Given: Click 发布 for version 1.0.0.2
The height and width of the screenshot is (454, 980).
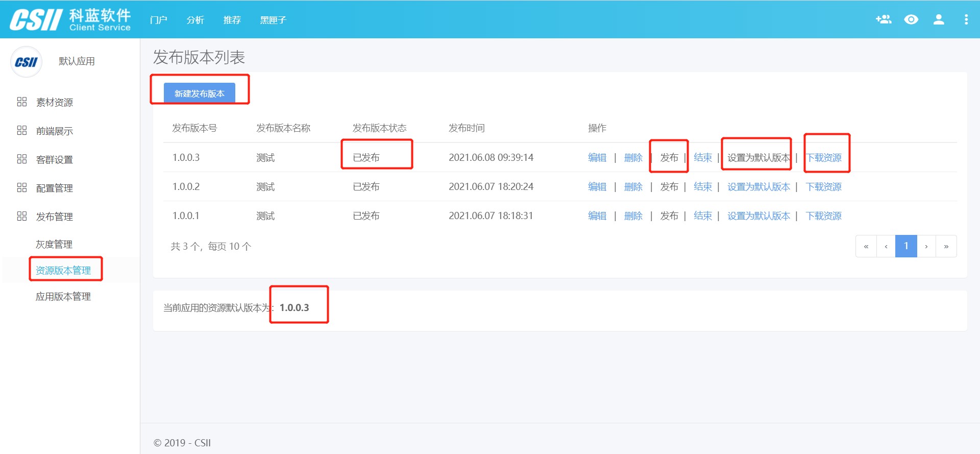Looking at the screenshot, I should pos(669,186).
